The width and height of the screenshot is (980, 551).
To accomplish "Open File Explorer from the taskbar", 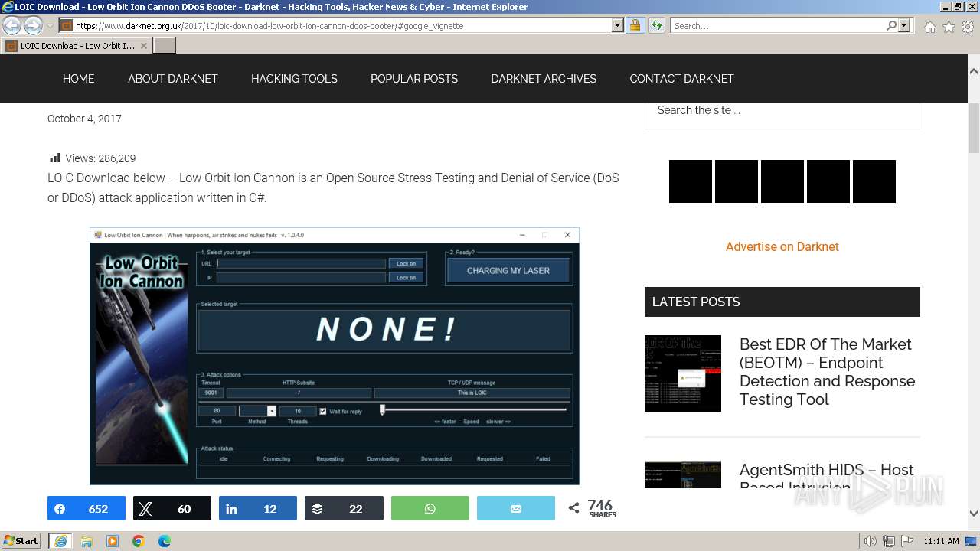I will pyautogui.click(x=87, y=541).
